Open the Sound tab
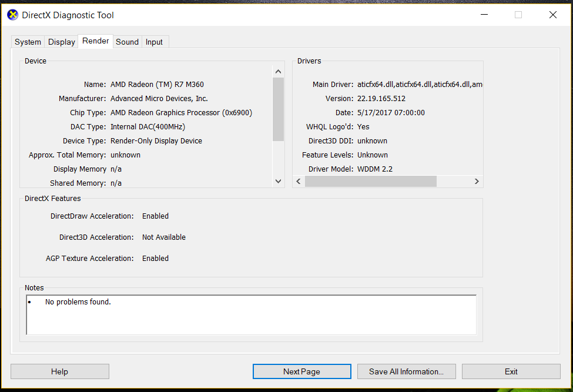The height and width of the screenshot is (392, 573). [127, 42]
